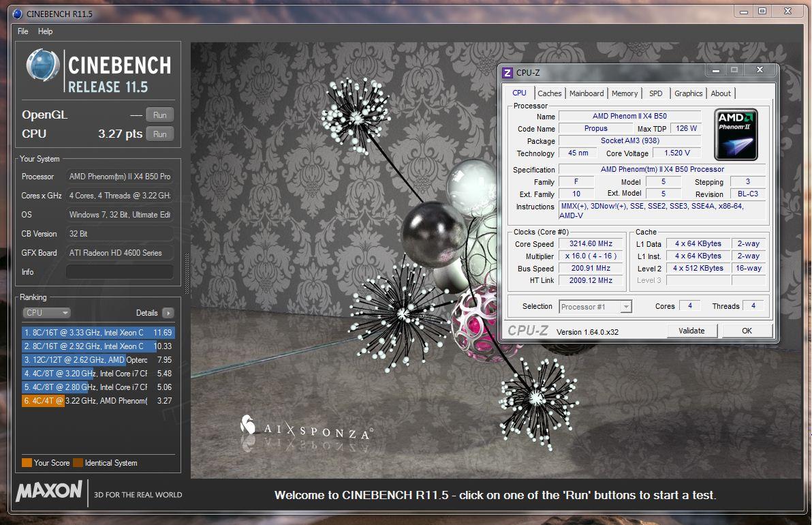Open the Memory tab in CPU-Z
The image size is (812, 525).
tap(625, 93)
